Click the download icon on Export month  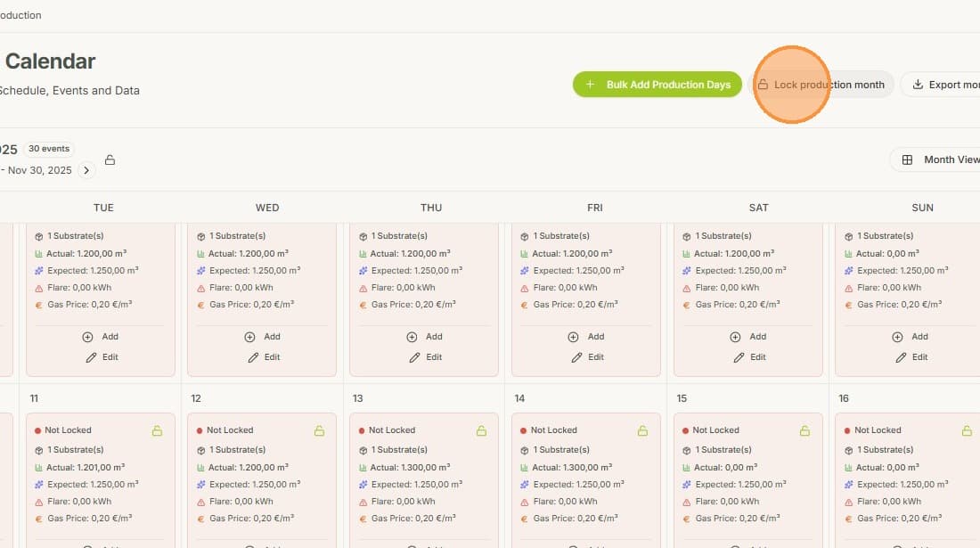(x=918, y=85)
